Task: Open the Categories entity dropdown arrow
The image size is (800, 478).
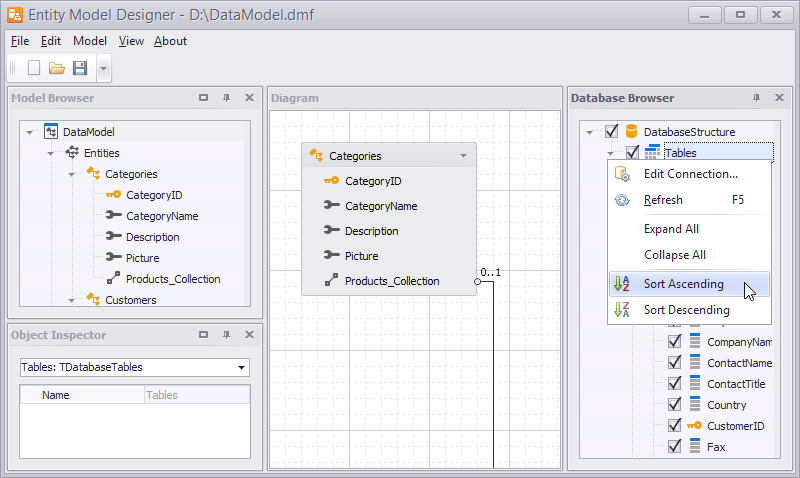Action: [x=463, y=156]
